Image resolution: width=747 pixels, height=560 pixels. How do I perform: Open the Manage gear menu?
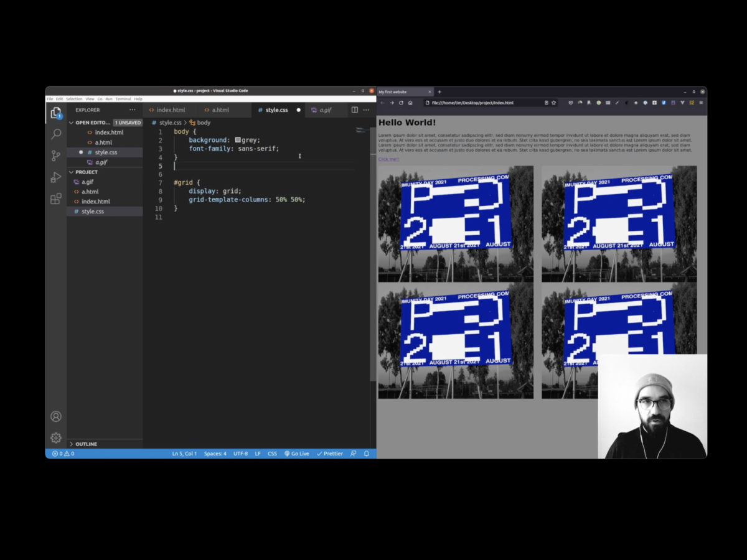[56, 437]
